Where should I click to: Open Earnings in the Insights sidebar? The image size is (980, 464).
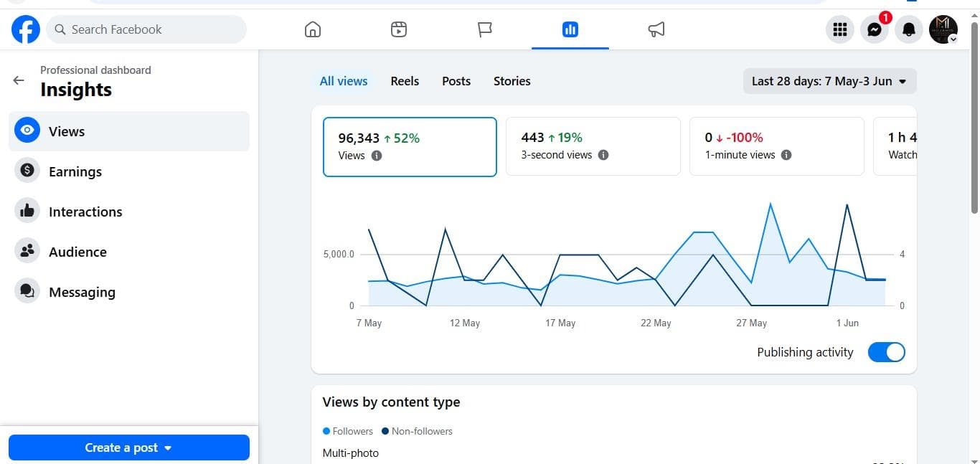[129, 171]
